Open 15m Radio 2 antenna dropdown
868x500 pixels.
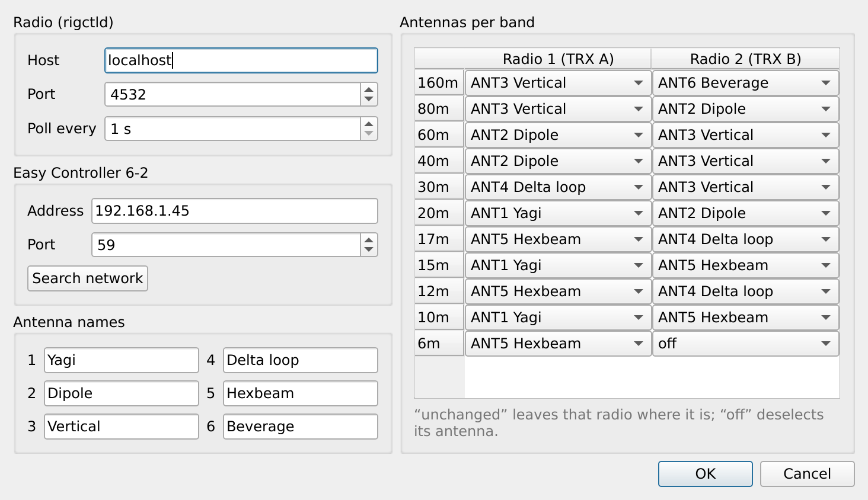click(x=745, y=265)
